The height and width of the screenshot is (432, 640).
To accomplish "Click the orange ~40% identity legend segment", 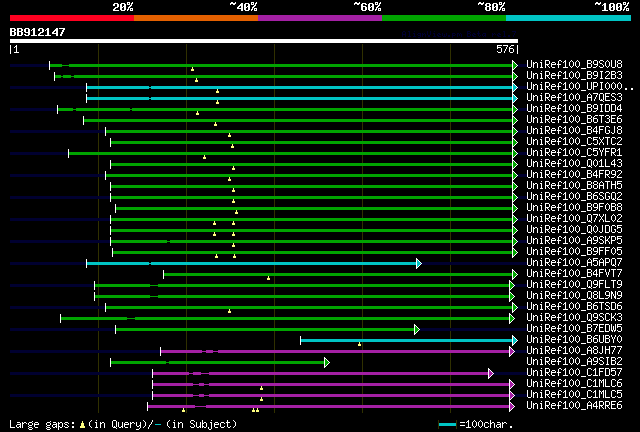I will pyautogui.click(x=196, y=18).
